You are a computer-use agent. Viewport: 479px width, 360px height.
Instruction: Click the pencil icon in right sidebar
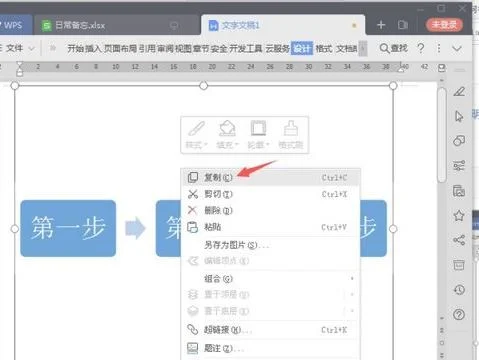click(459, 91)
